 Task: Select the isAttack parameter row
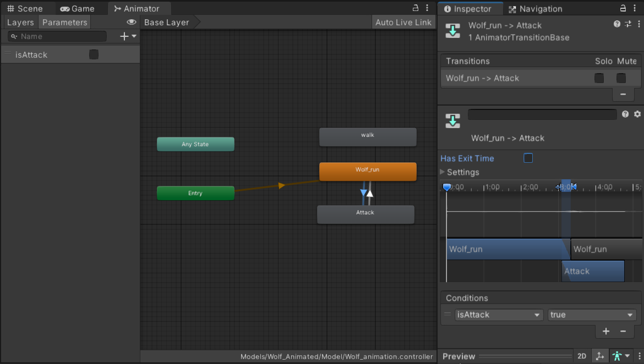pyautogui.click(x=70, y=54)
